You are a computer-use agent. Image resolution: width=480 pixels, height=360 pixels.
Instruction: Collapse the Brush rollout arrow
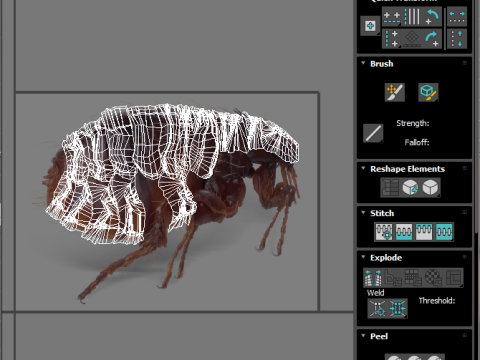(363, 63)
